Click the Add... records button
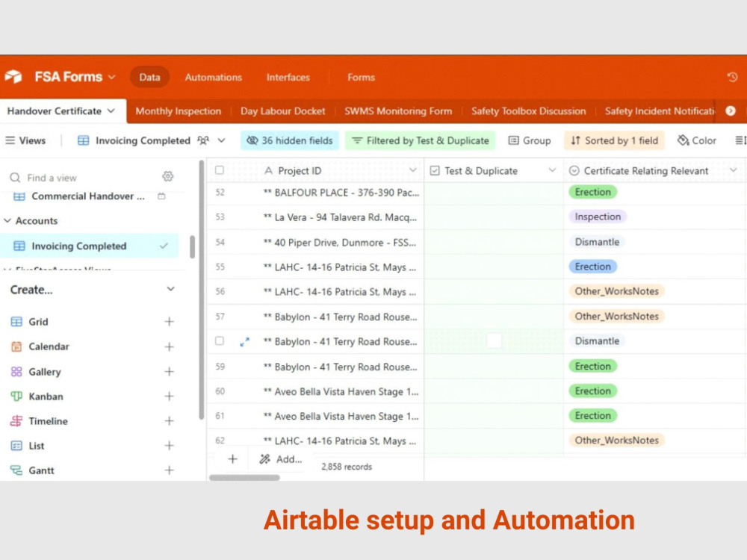 (x=281, y=459)
